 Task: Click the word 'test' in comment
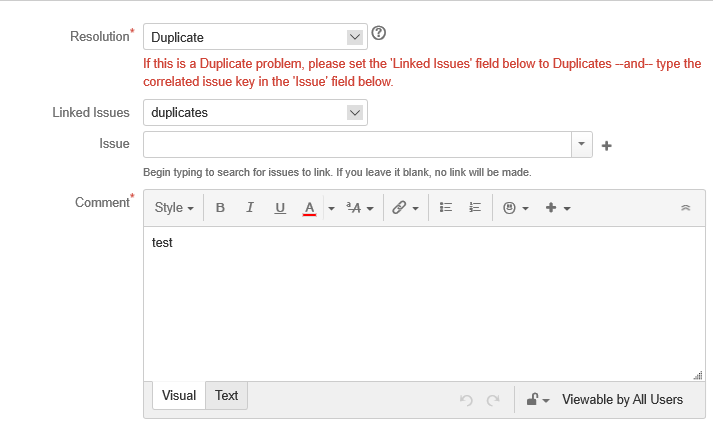[x=162, y=242]
